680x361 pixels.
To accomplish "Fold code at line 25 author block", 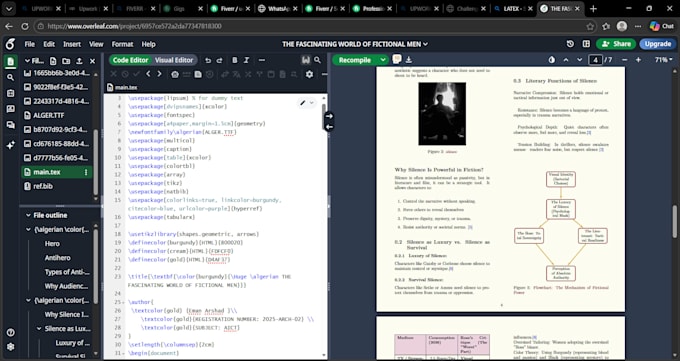I will pyautogui.click(x=123, y=302).
